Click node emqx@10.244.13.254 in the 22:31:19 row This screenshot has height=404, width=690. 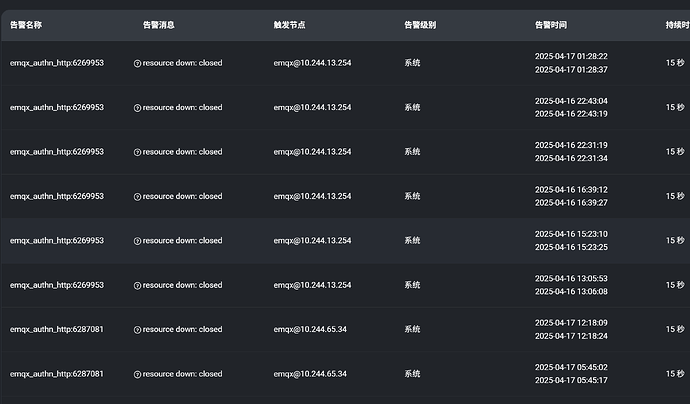pos(312,152)
